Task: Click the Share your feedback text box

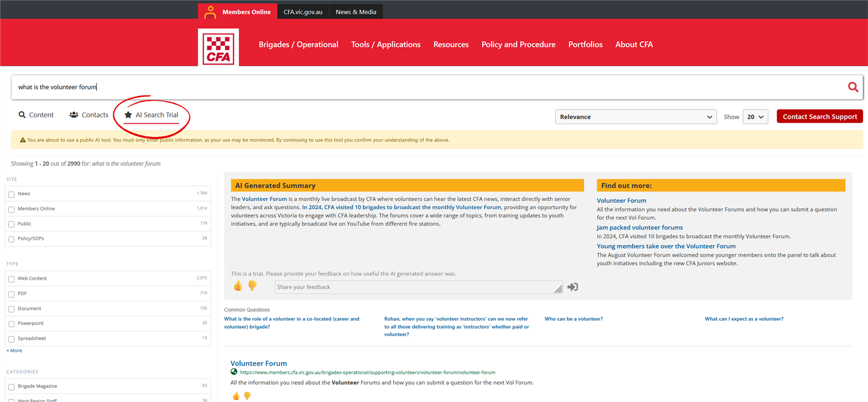Action: click(415, 287)
